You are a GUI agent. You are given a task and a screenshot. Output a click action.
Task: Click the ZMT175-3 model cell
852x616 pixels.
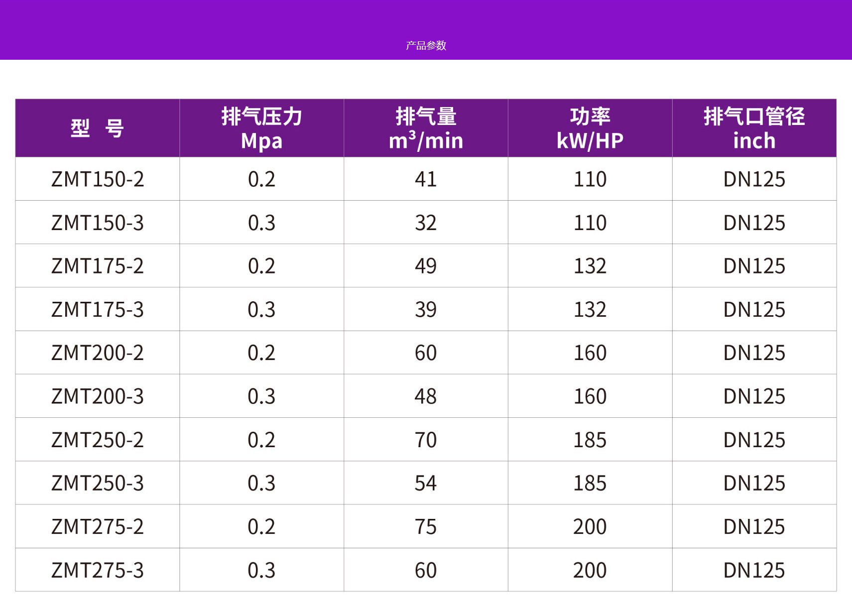click(98, 309)
